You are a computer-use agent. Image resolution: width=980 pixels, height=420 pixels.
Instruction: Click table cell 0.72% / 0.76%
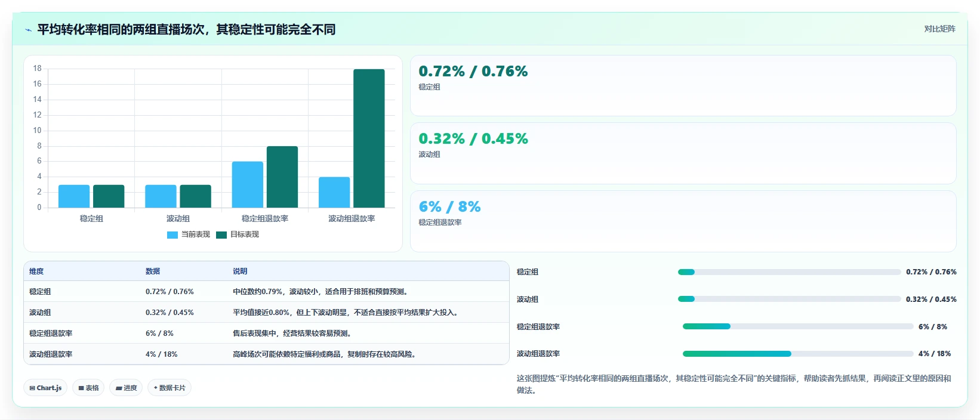[170, 292]
